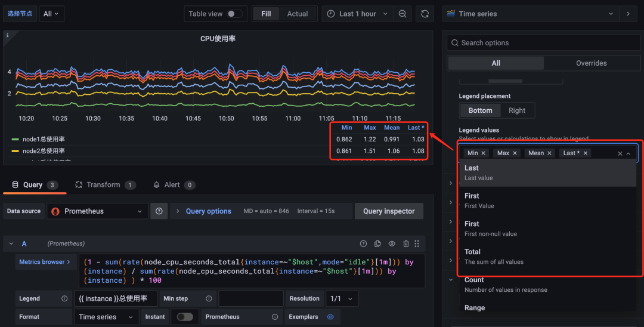Click the Query inspector button
Screen dimensions: 644x327
pyautogui.click(x=389, y=211)
